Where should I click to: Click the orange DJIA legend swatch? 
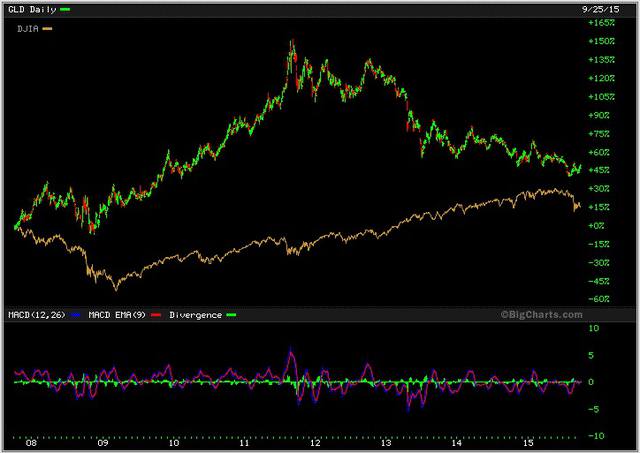coord(47,28)
